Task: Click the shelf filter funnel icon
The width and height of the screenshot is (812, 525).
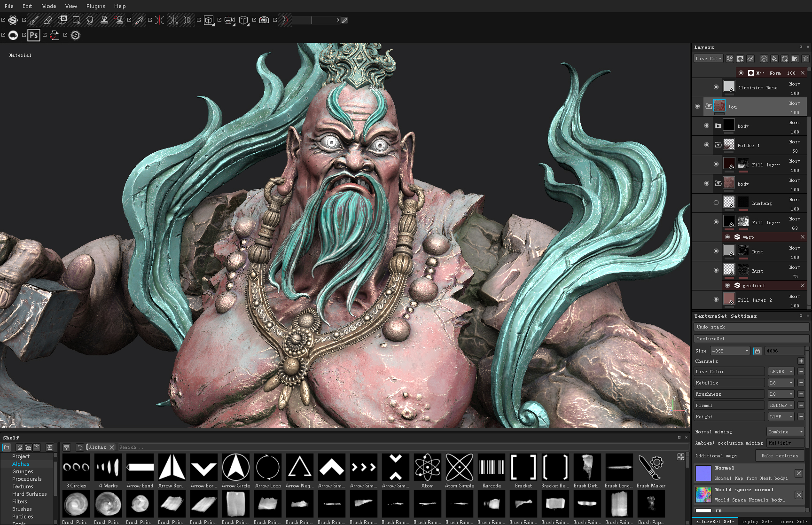Action: (67, 447)
